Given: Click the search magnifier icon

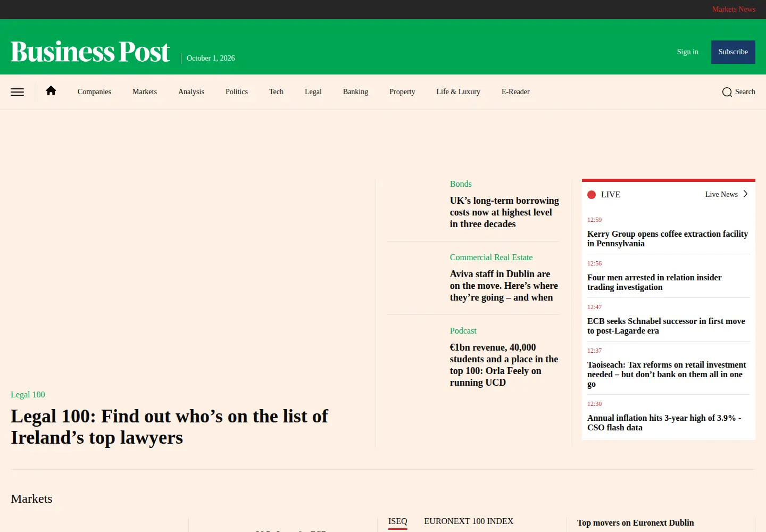Looking at the screenshot, I should point(727,92).
